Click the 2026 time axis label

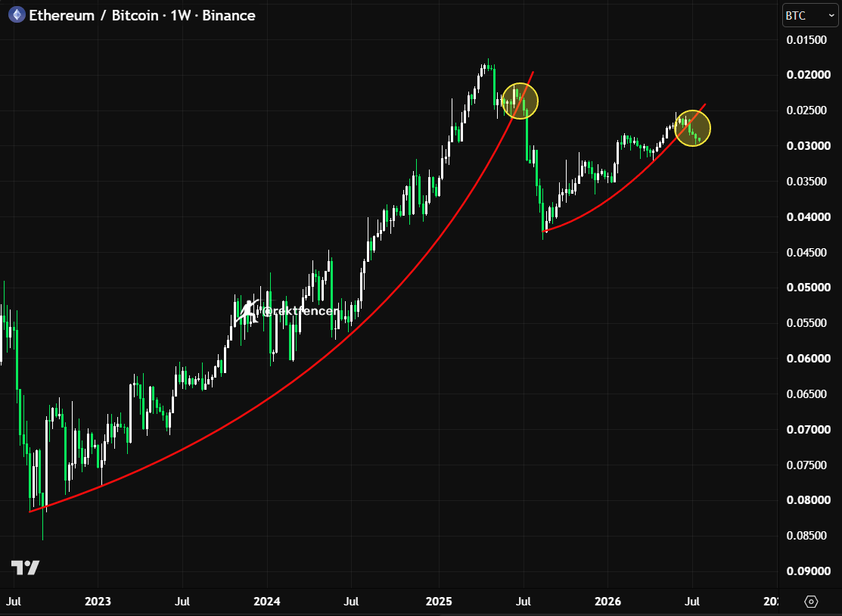tap(608, 602)
